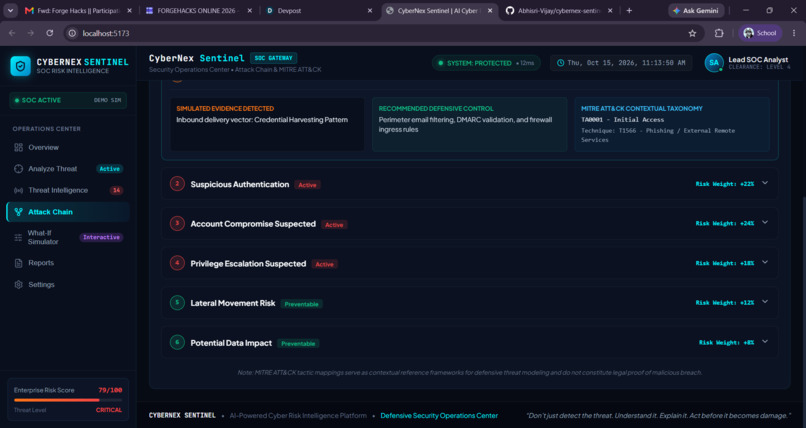Open the tab search dropdown arrow
The width and height of the screenshot is (806, 428).
10,11
